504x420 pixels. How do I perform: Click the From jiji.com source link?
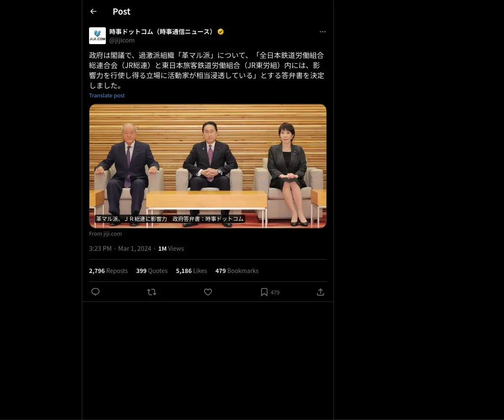click(x=105, y=234)
